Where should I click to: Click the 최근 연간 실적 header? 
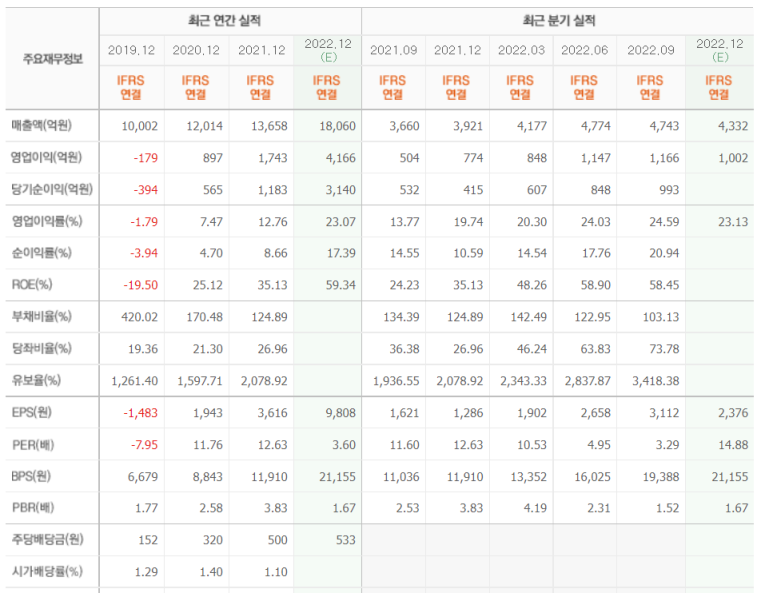point(224,21)
